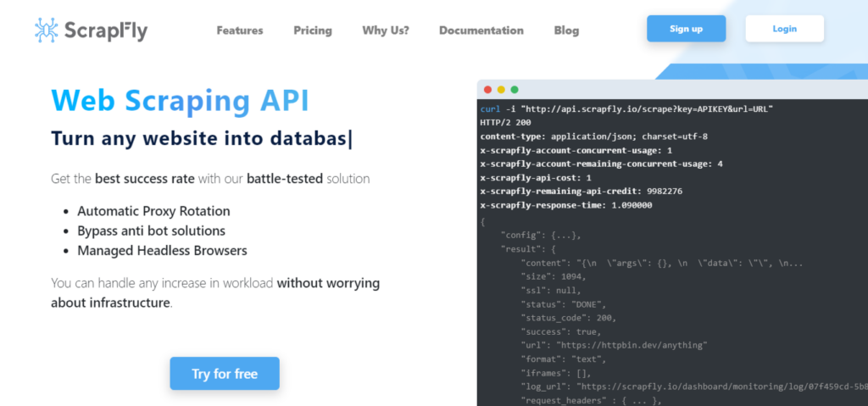The width and height of the screenshot is (868, 406).
Task: Select the Bypass anti bot solutions bullet
Action: point(151,231)
